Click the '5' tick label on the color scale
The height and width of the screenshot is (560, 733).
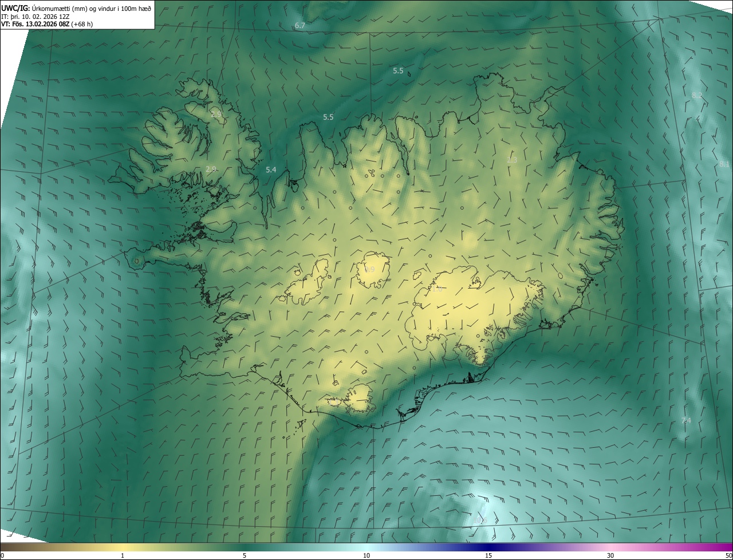(x=245, y=555)
